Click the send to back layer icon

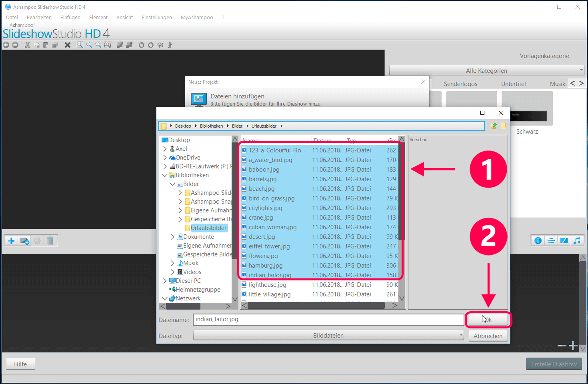coord(129,45)
